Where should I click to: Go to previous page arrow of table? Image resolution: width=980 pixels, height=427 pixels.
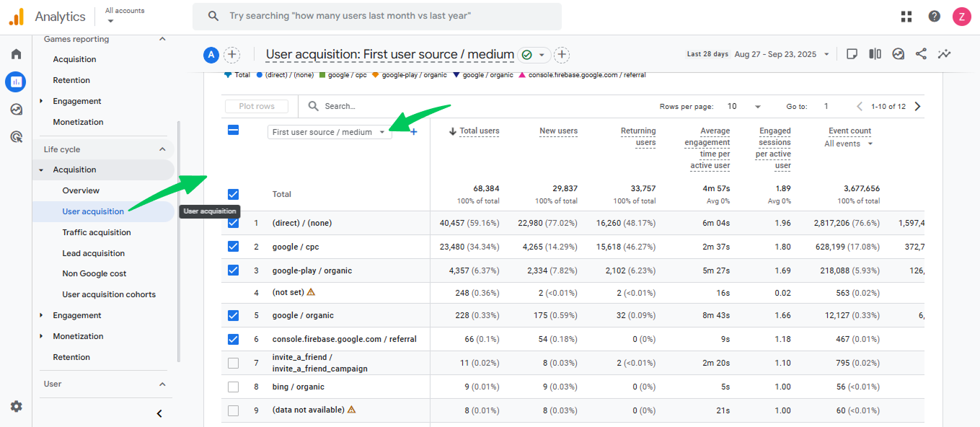click(x=860, y=106)
